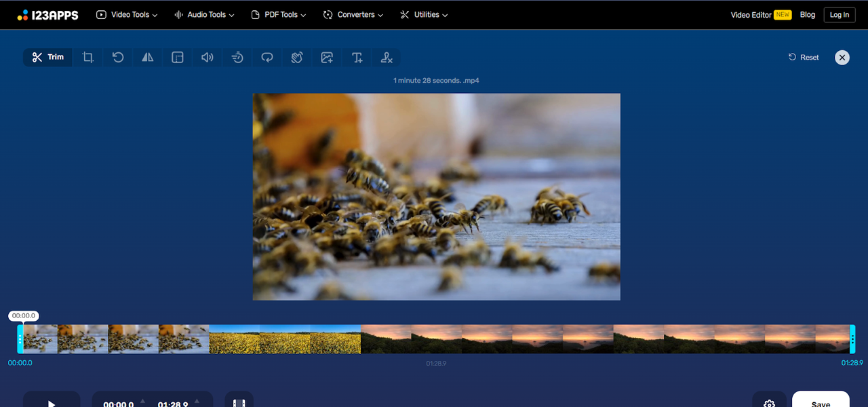The image size is (868, 407).
Task: Select the Loop video tool
Action: coord(267,58)
